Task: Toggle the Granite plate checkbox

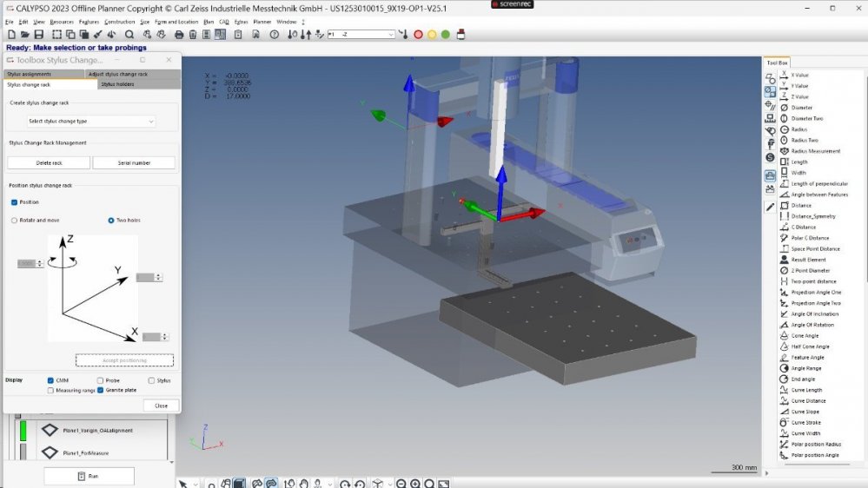Action: (x=101, y=391)
